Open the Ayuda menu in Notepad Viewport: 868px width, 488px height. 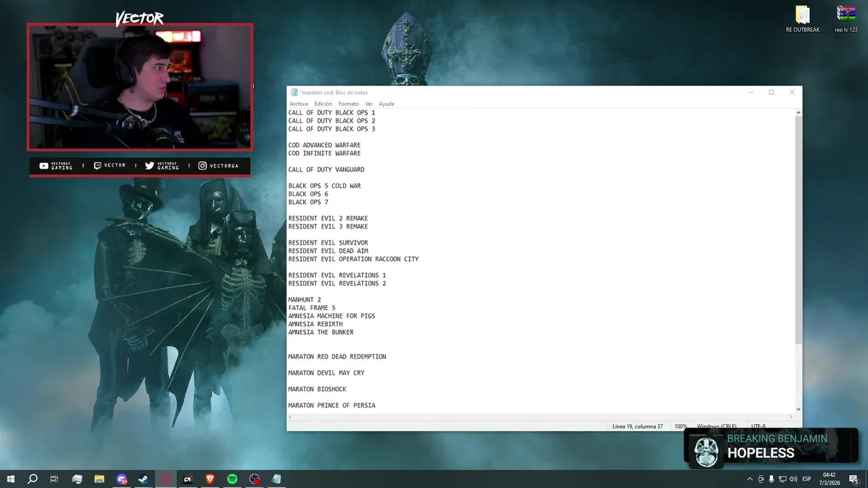coord(387,104)
